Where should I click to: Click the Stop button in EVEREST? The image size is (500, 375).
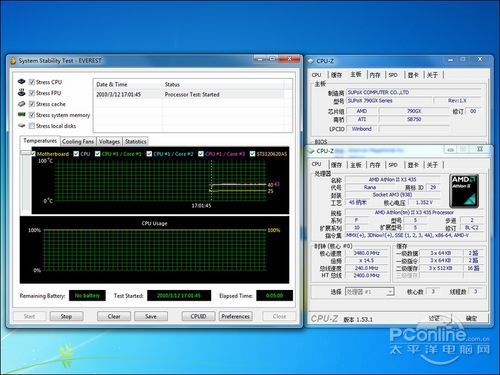click(66, 316)
